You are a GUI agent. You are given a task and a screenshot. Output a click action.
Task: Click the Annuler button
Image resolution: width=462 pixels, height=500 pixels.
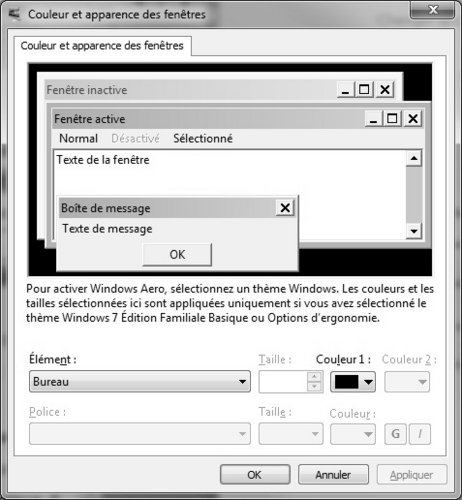(x=333, y=475)
